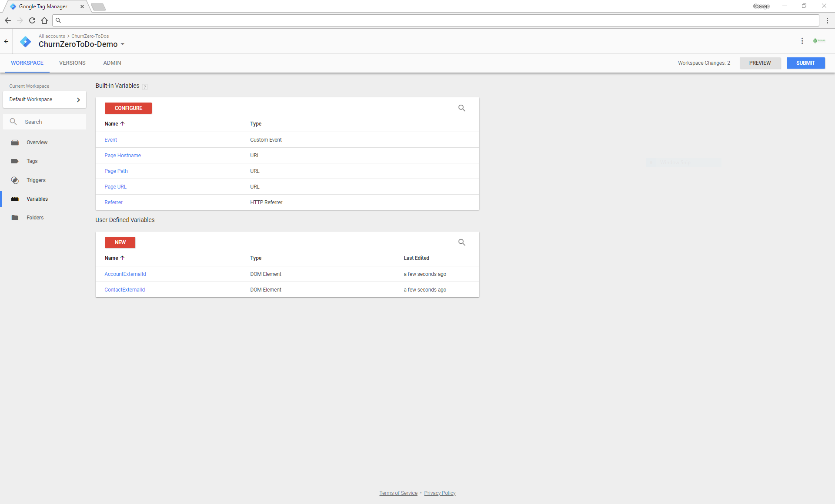Open Folders in the sidebar
This screenshot has width=835, height=504.
[35, 218]
